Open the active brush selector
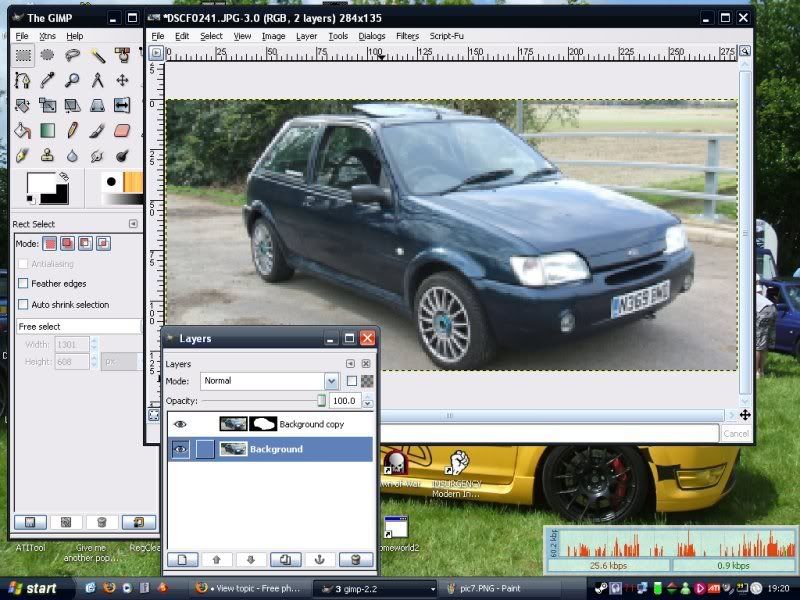 click(x=111, y=182)
